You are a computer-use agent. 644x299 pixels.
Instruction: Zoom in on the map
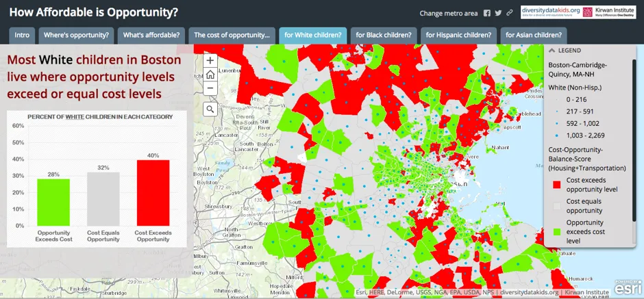[210, 60]
